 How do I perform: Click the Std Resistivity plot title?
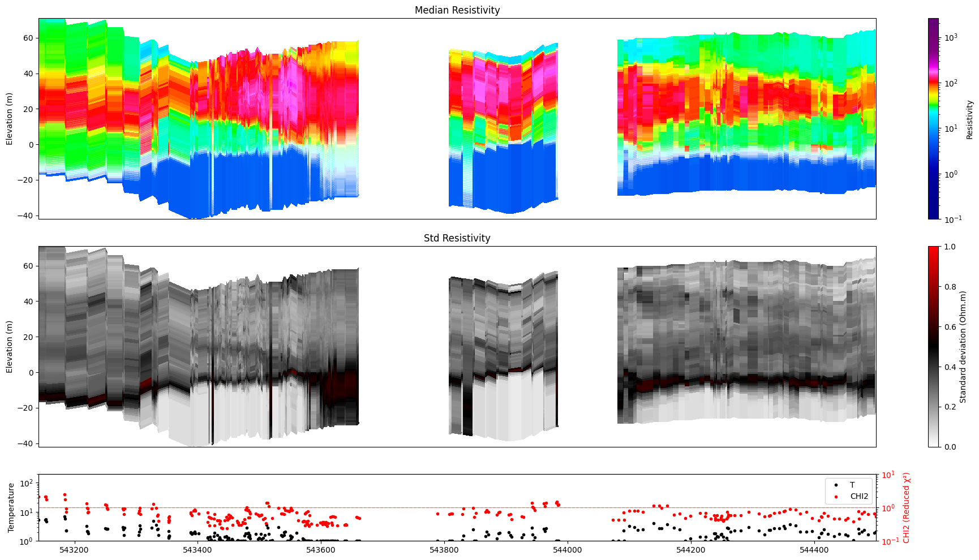(x=457, y=238)
